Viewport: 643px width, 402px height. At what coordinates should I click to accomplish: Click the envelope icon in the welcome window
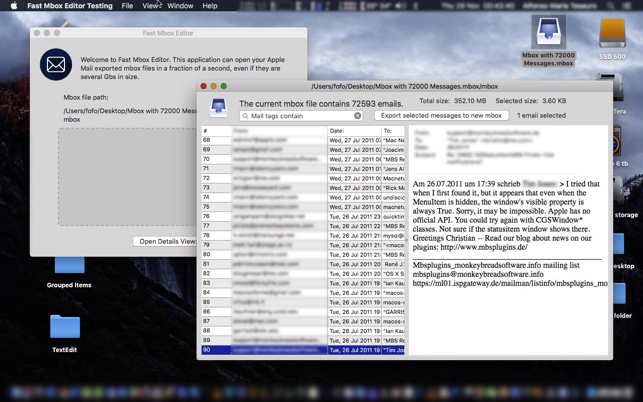(x=56, y=64)
